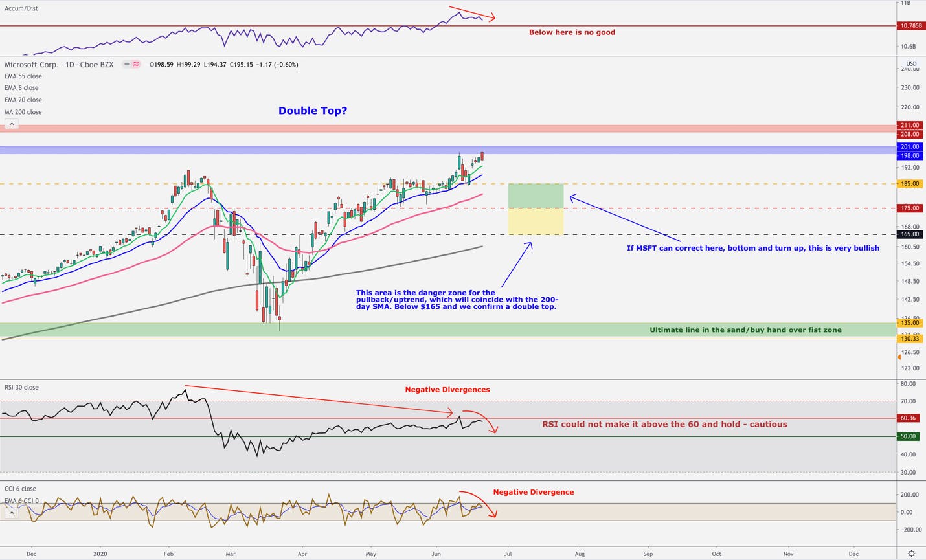Viewport: 926px width, 560px height.
Task: Open the USD currency selector
Action: point(911,63)
